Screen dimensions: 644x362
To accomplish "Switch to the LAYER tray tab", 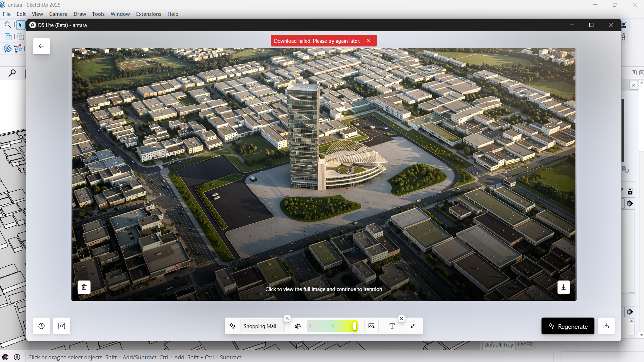I will point(525,344).
